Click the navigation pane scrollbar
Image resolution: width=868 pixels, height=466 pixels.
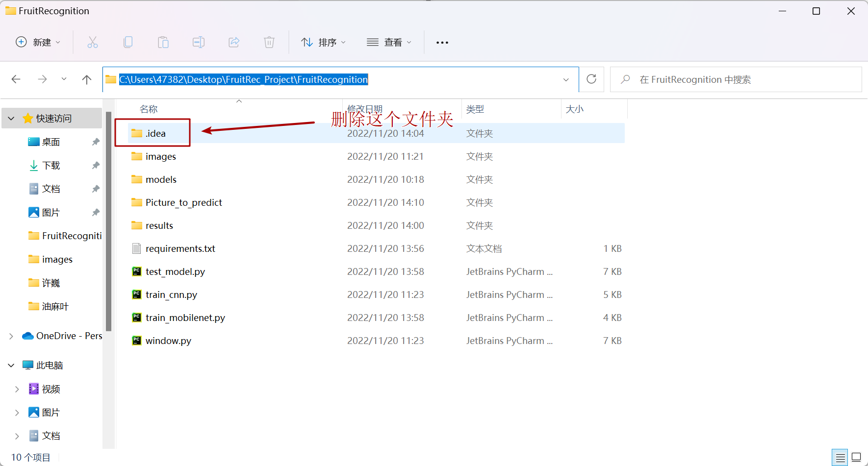(108, 221)
